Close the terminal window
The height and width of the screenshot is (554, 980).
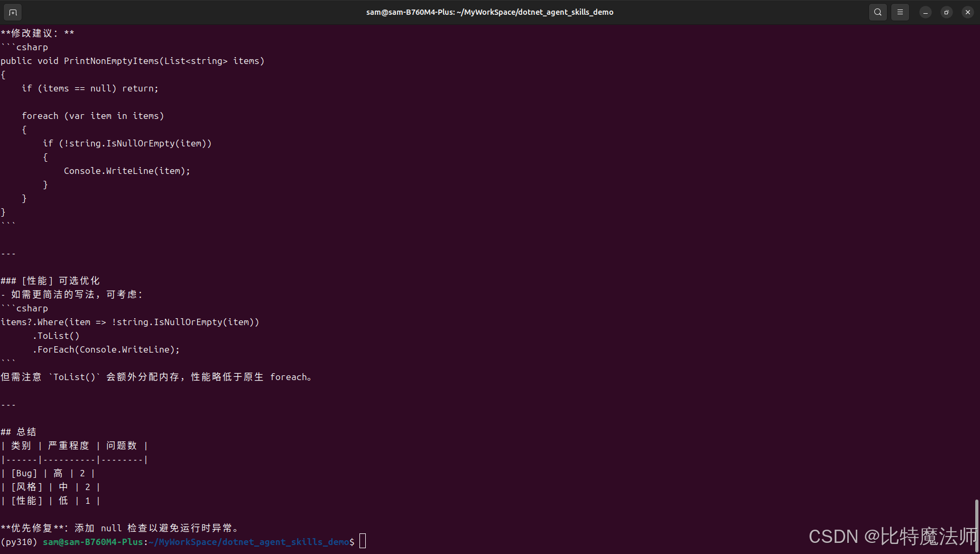point(967,12)
